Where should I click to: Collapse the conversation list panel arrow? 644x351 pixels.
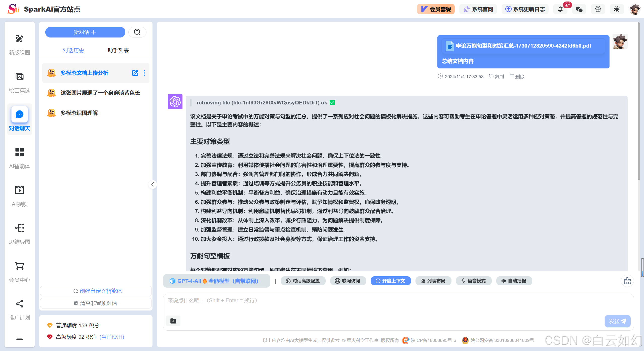pyautogui.click(x=153, y=184)
